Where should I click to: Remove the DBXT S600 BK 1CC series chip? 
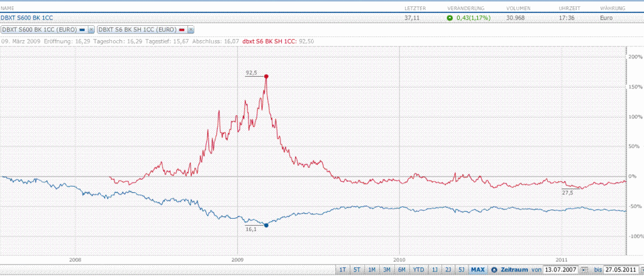(x=91, y=30)
